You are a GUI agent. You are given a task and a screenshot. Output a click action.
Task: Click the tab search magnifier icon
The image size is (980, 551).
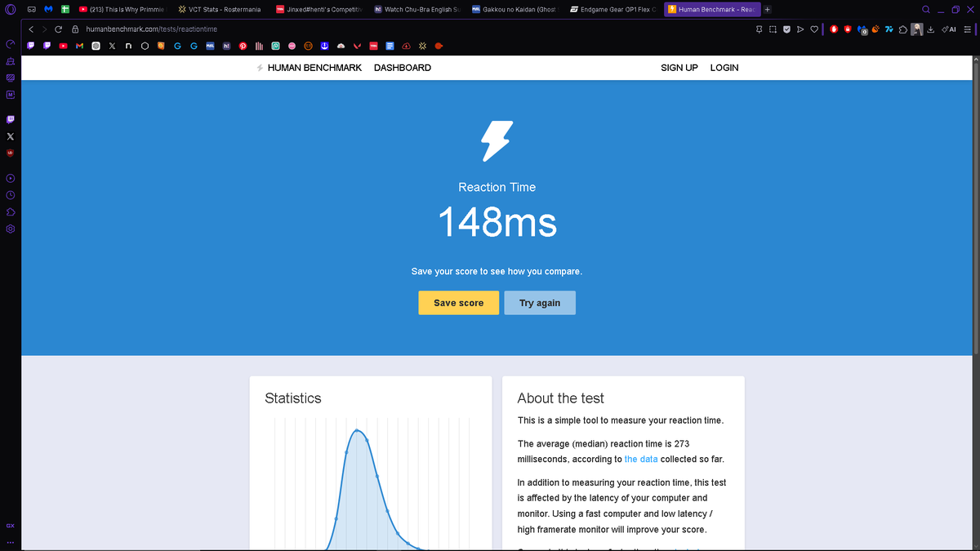coord(925,10)
